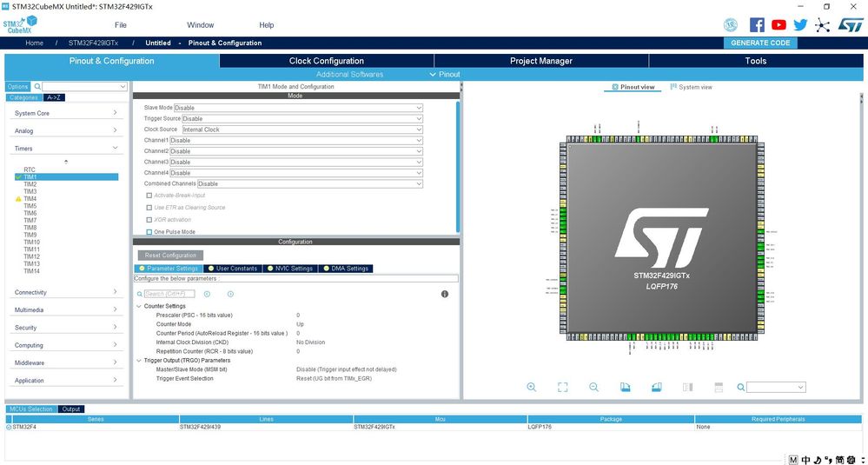The image size is (868, 465).
Task: Open the Help menu
Action: pos(266,25)
